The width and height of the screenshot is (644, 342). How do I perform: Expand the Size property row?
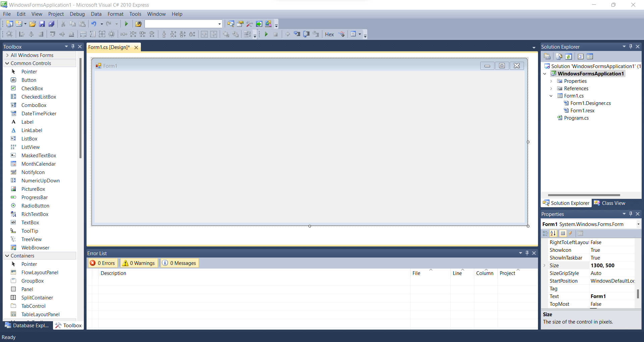click(545, 266)
